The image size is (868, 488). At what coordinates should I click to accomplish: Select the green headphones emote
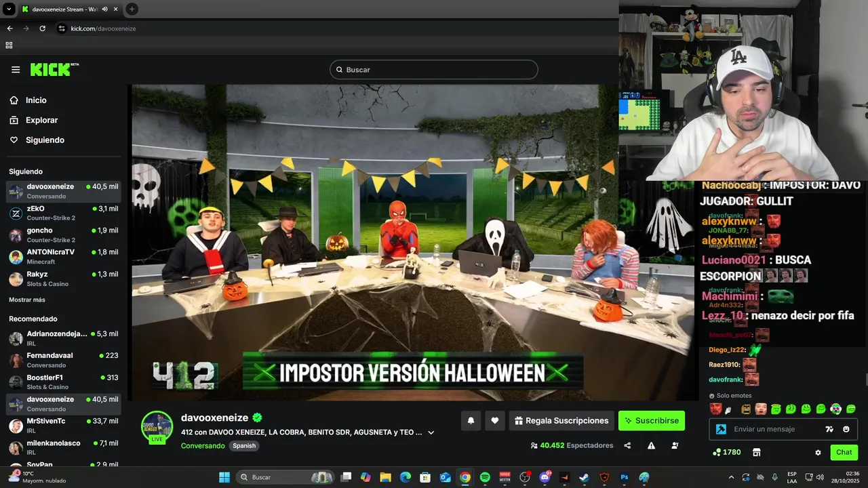tap(836, 409)
